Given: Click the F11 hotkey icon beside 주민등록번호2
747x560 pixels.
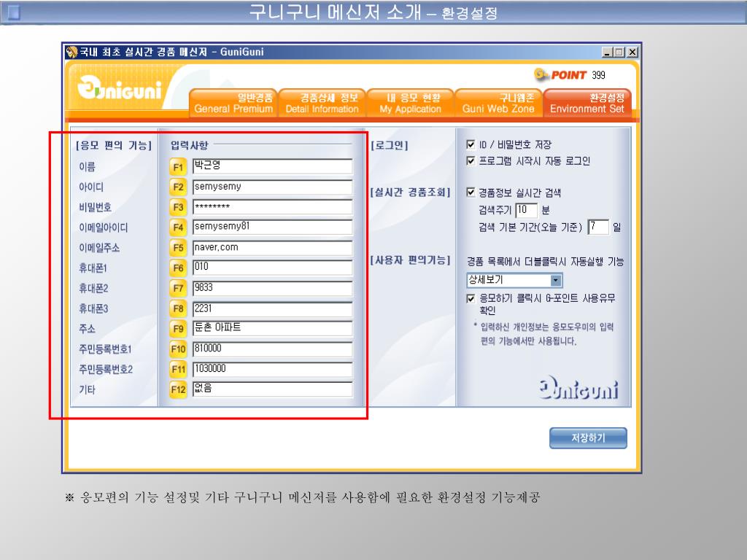Looking at the screenshot, I should 178,369.
